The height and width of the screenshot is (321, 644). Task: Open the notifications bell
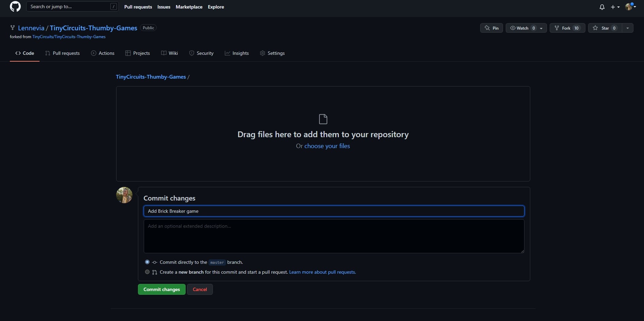coord(602,7)
